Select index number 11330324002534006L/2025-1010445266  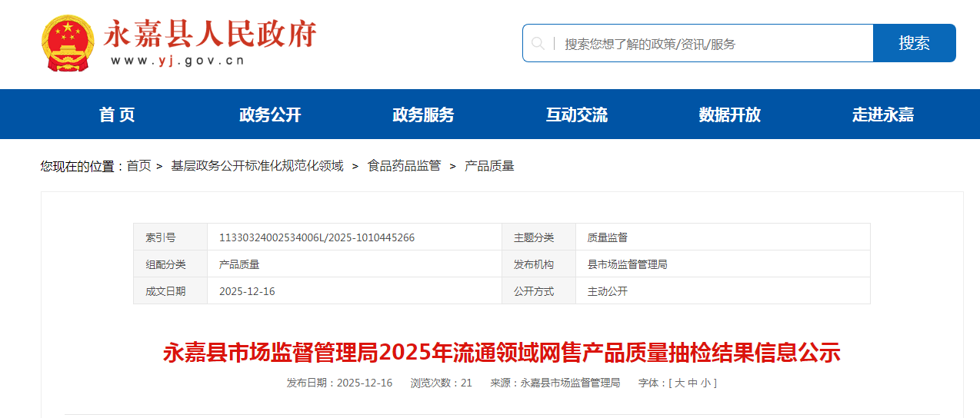coord(317,237)
